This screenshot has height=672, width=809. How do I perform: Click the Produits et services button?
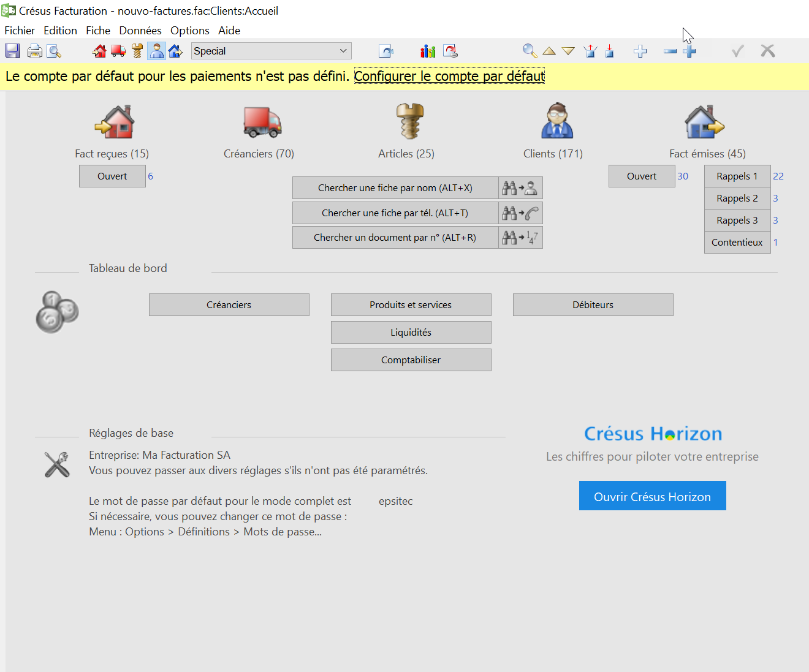click(411, 304)
